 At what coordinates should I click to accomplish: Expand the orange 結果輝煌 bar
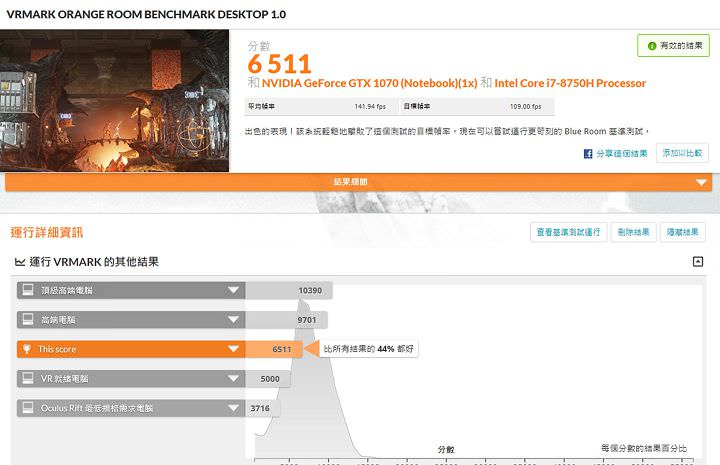[x=700, y=182]
